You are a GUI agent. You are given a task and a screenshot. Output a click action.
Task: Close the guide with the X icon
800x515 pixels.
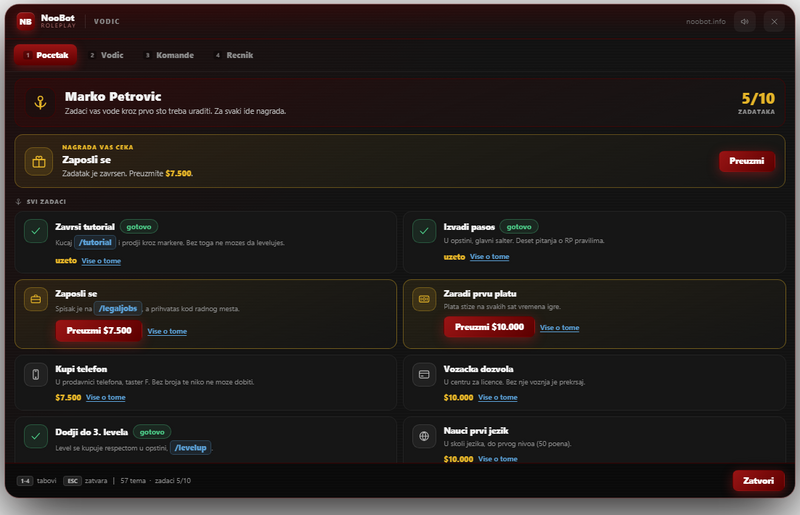point(774,21)
